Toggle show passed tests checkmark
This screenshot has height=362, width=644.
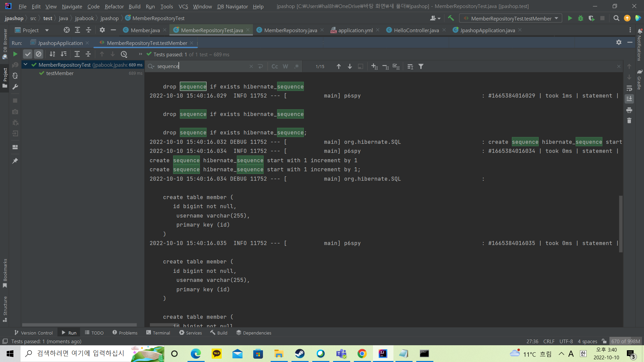[x=28, y=54]
